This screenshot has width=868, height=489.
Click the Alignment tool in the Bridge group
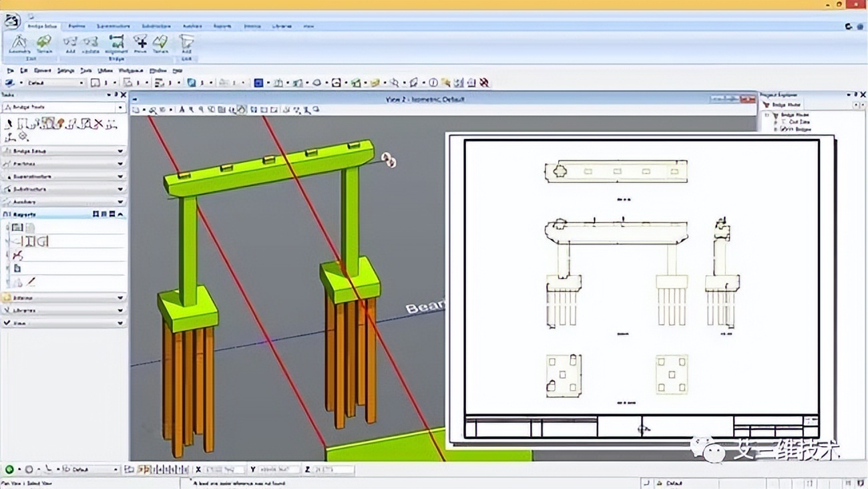pos(116,44)
